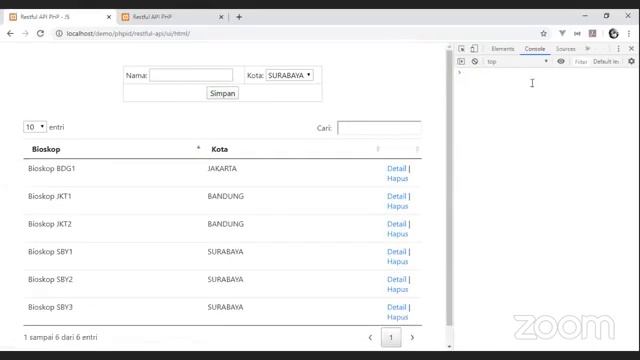Sort the table by Bioskop column

114,149
